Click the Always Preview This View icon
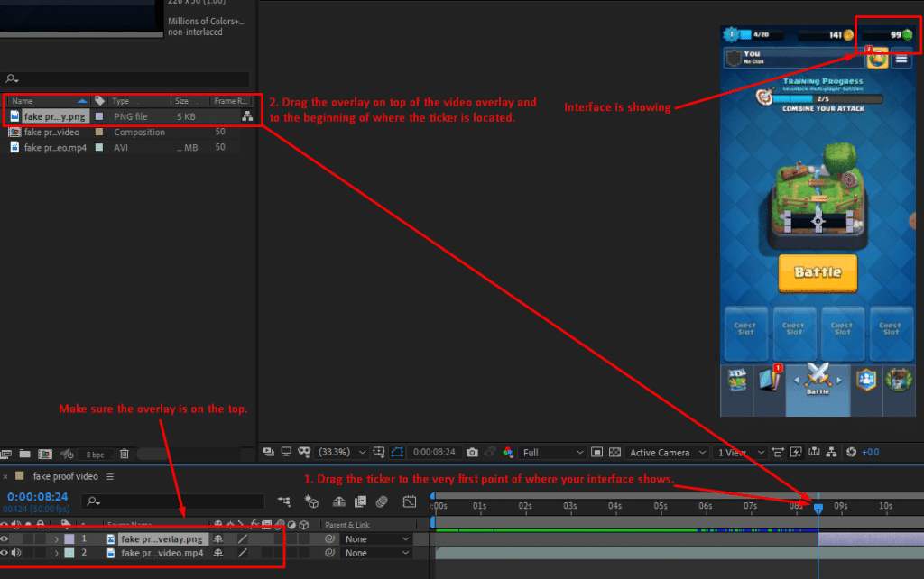The height and width of the screenshot is (579, 924). tap(269, 452)
